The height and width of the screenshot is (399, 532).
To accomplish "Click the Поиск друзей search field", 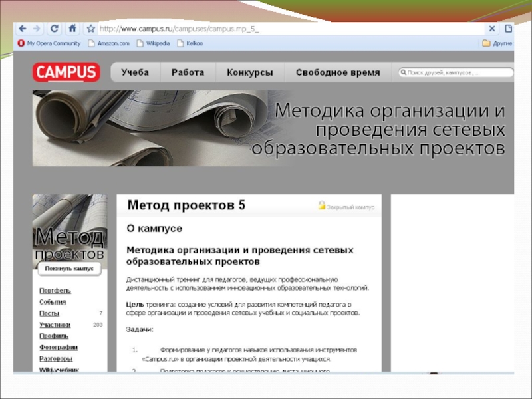I will (456, 72).
